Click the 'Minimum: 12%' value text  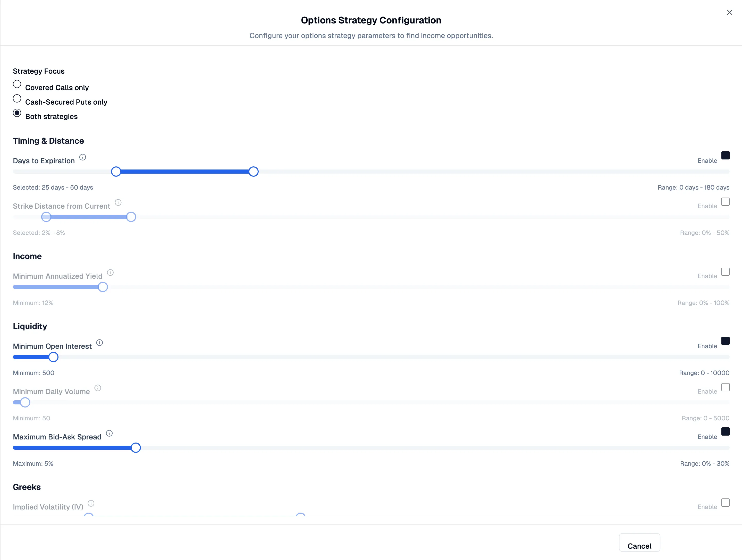[x=33, y=303]
